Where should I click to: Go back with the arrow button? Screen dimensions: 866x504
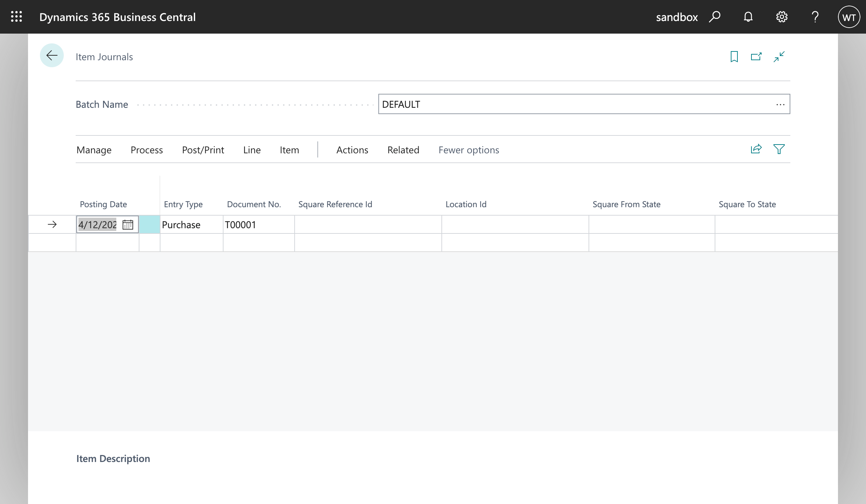pyautogui.click(x=52, y=55)
